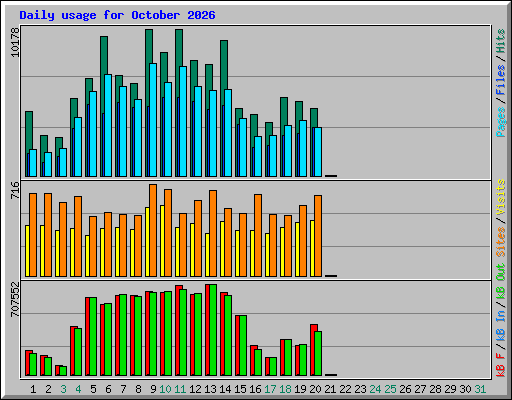Click day 16 on the x-axis
The image size is (512, 400).
pyautogui.click(x=255, y=389)
